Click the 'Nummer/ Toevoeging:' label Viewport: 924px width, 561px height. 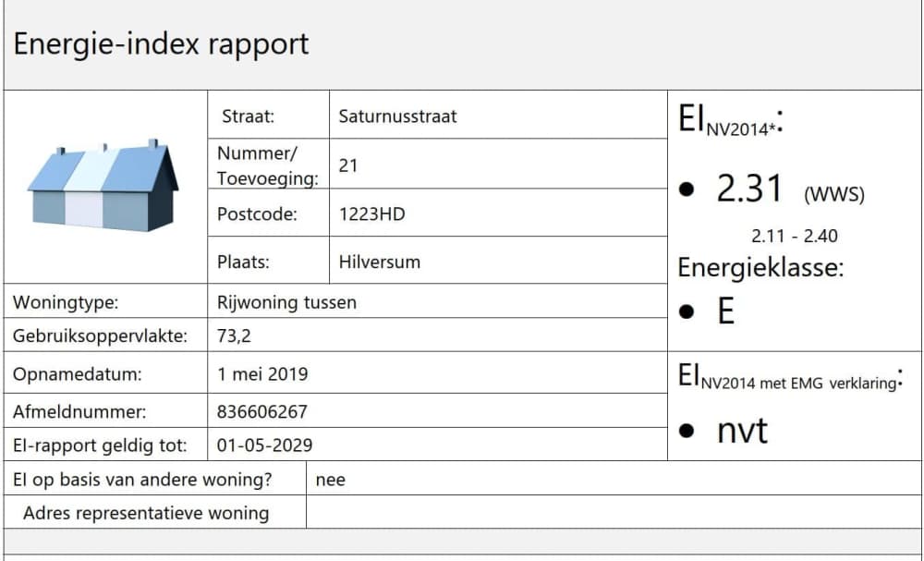268,165
